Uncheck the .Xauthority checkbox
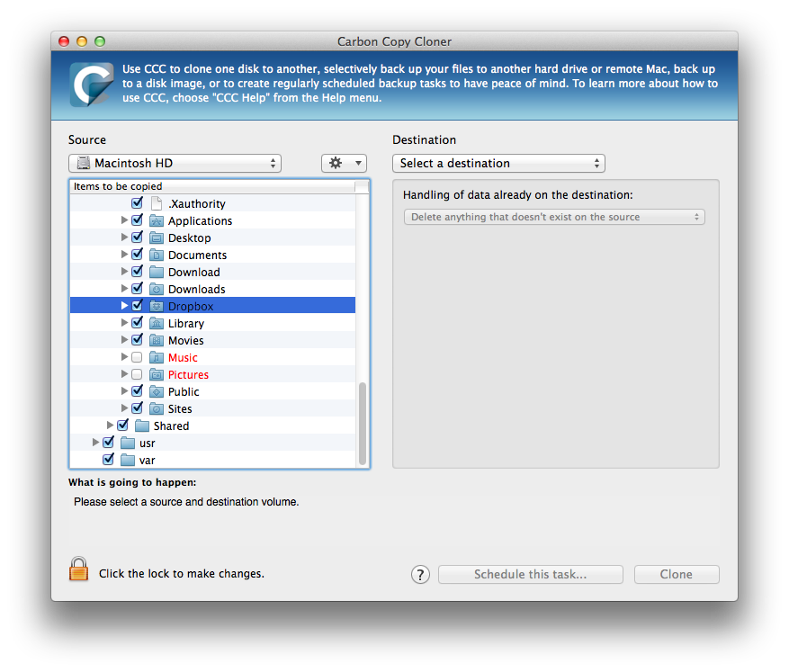Image resolution: width=789 pixels, height=672 pixels. point(137,202)
